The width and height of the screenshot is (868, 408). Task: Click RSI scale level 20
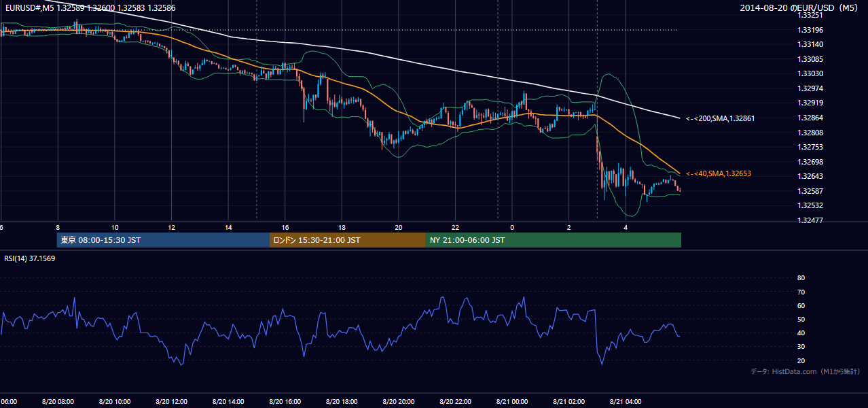[x=801, y=360]
